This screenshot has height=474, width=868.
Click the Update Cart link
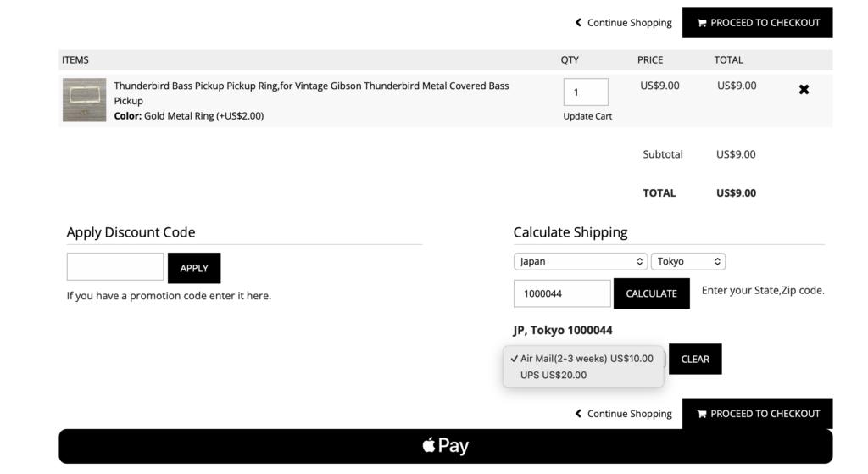(587, 116)
